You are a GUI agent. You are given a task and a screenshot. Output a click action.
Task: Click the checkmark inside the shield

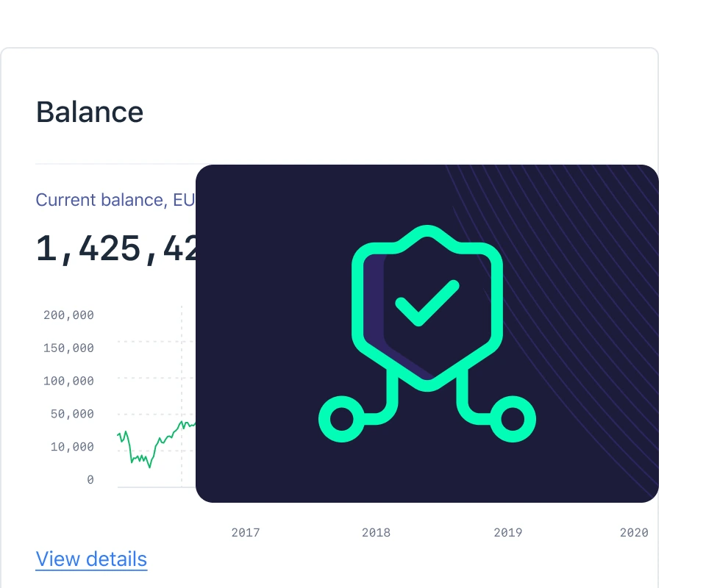point(427,303)
